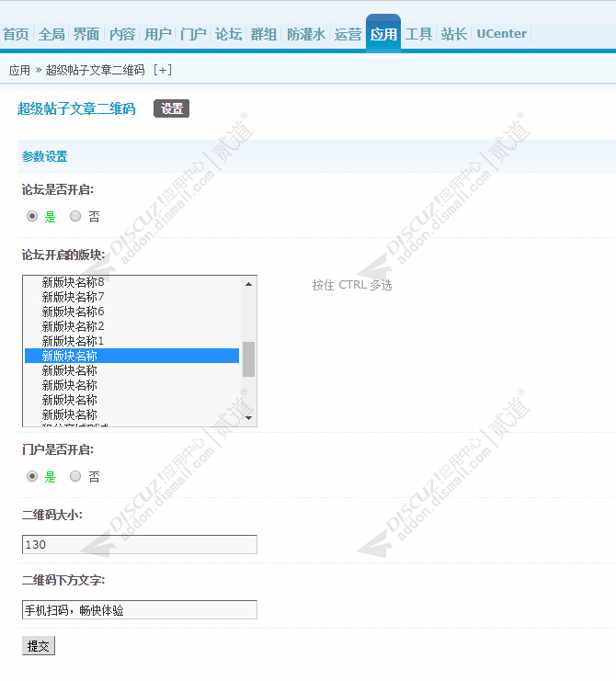Click the 二维码大小 input field
Screen dimensions: 616x681
click(x=140, y=545)
